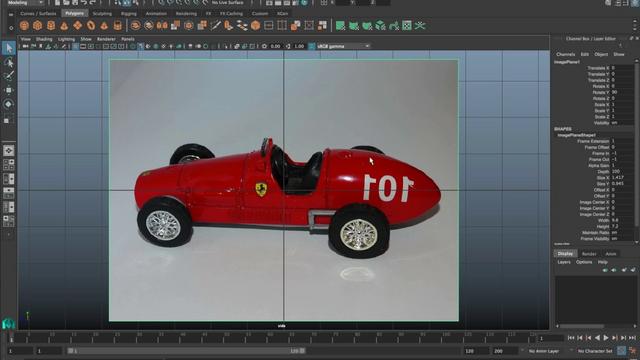The image size is (640, 360).
Task: Open the shelf tab list menu icon
Action: [x=11, y=14]
